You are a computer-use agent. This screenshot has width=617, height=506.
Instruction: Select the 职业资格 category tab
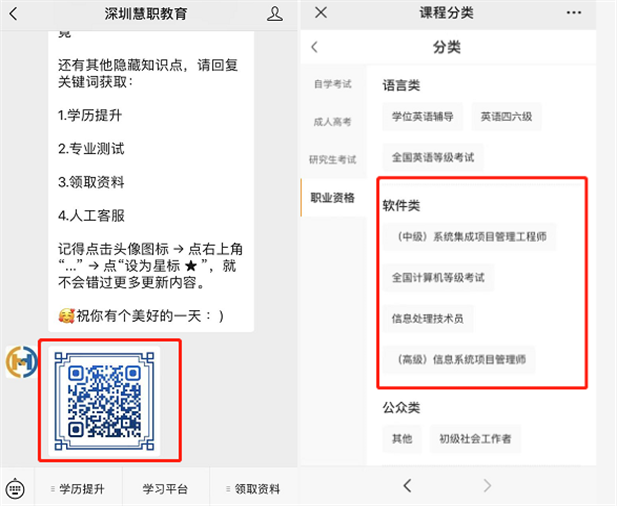coord(333,197)
